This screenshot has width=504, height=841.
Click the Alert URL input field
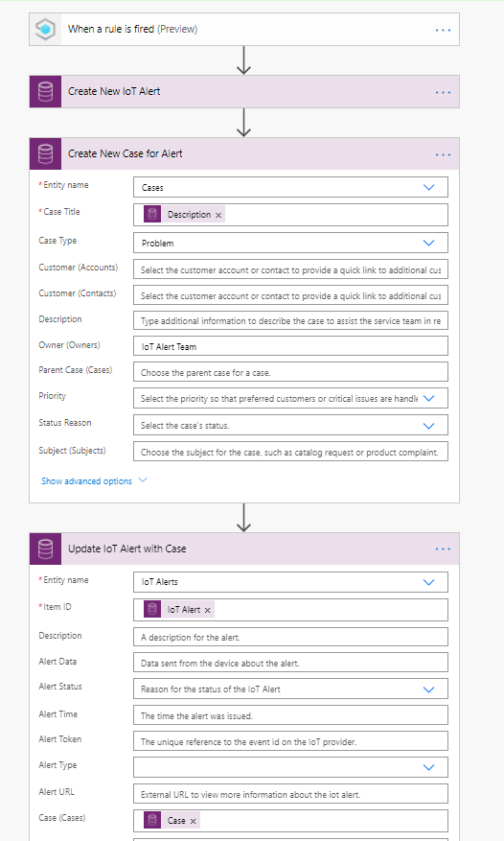[x=290, y=794]
